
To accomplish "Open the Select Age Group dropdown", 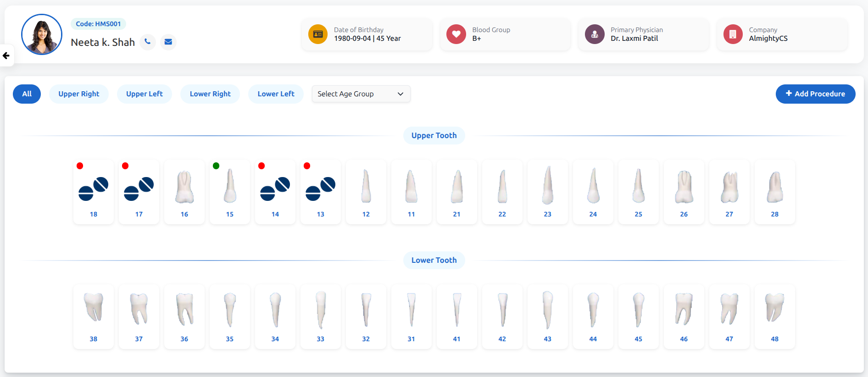I will [x=361, y=94].
